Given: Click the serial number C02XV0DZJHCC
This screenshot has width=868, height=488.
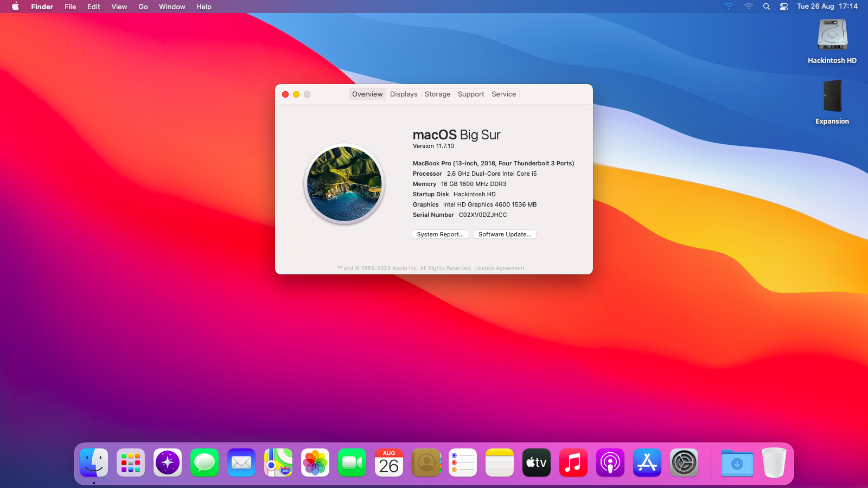Looking at the screenshot, I should coord(483,215).
